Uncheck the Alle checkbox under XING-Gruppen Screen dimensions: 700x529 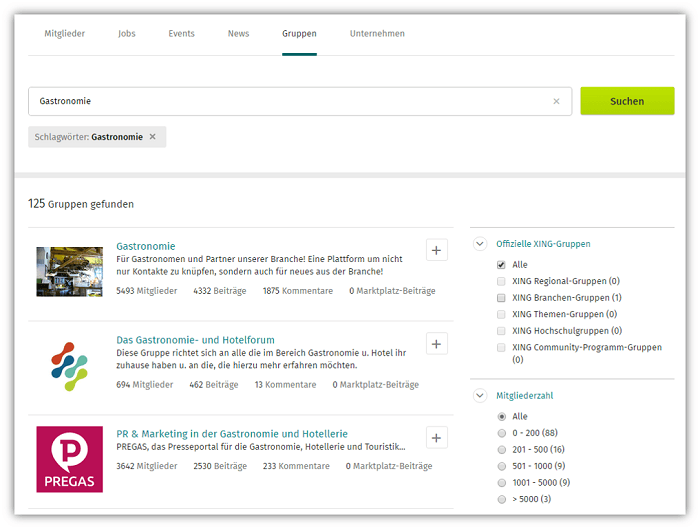click(x=501, y=265)
